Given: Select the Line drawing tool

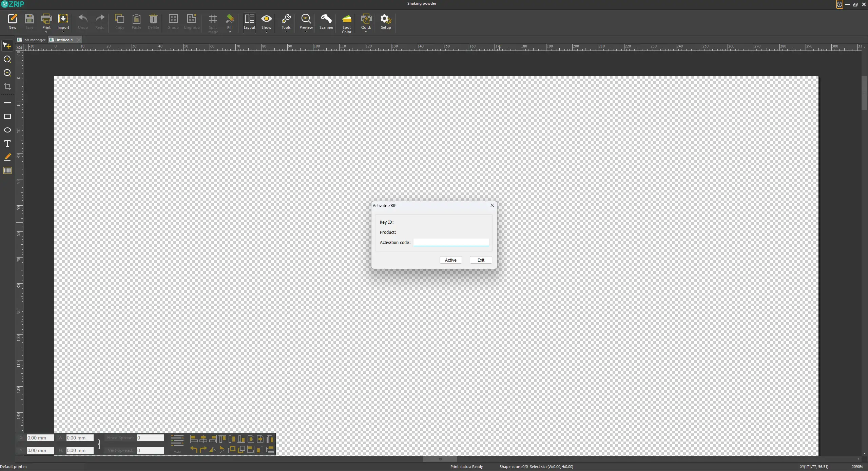Looking at the screenshot, I should pyautogui.click(x=7, y=103).
